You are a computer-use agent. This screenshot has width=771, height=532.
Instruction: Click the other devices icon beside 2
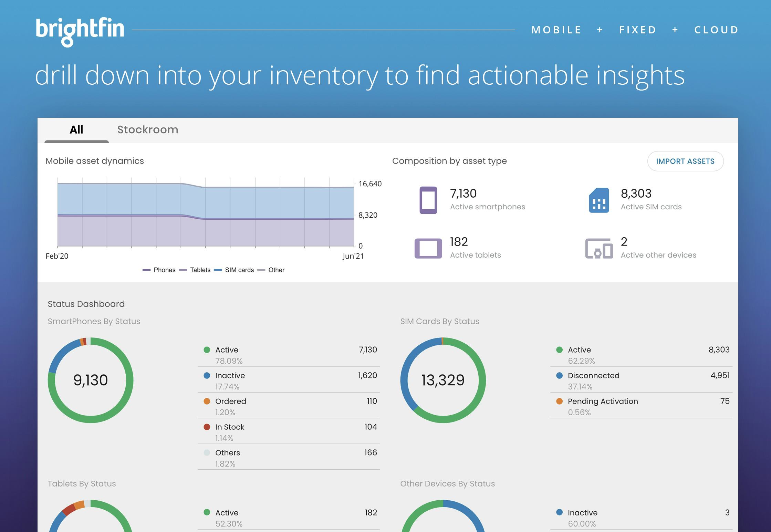pos(599,248)
